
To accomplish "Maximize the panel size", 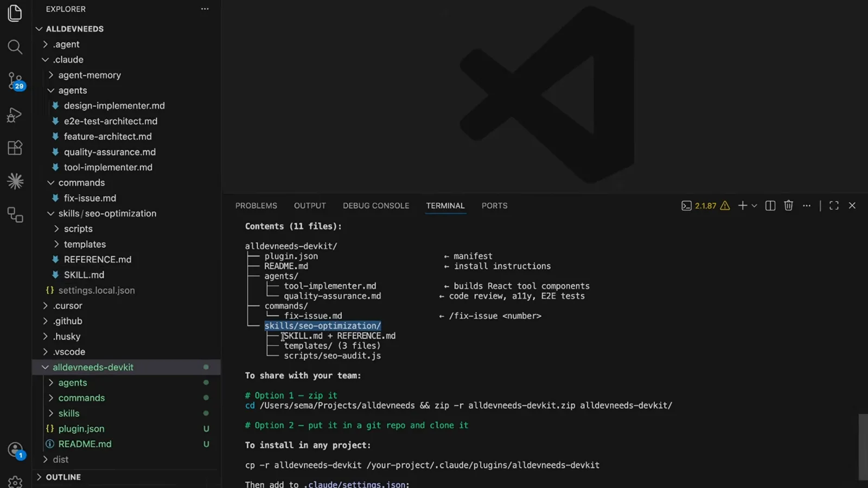I will 834,206.
